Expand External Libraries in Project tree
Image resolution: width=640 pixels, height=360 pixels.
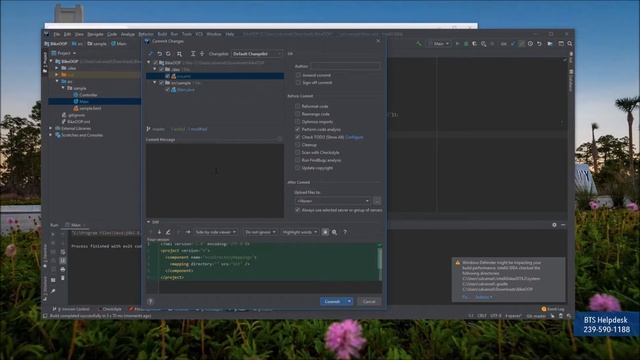[x=51, y=128]
